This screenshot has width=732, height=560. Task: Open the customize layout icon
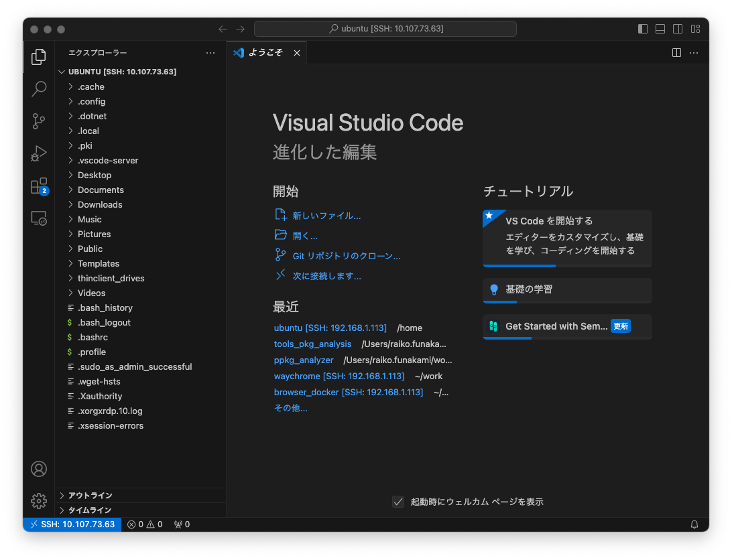696,29
